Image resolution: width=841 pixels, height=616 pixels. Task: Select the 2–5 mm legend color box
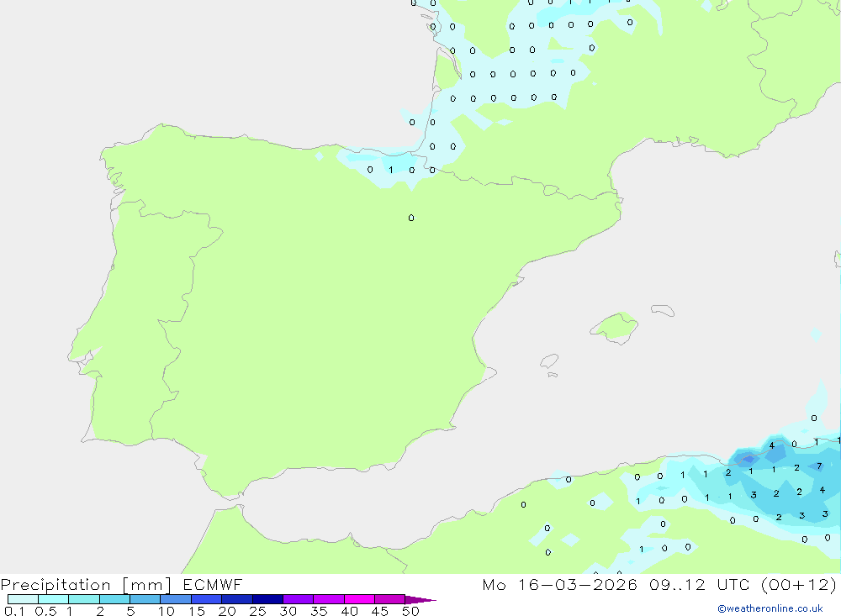tap(114, 599)
